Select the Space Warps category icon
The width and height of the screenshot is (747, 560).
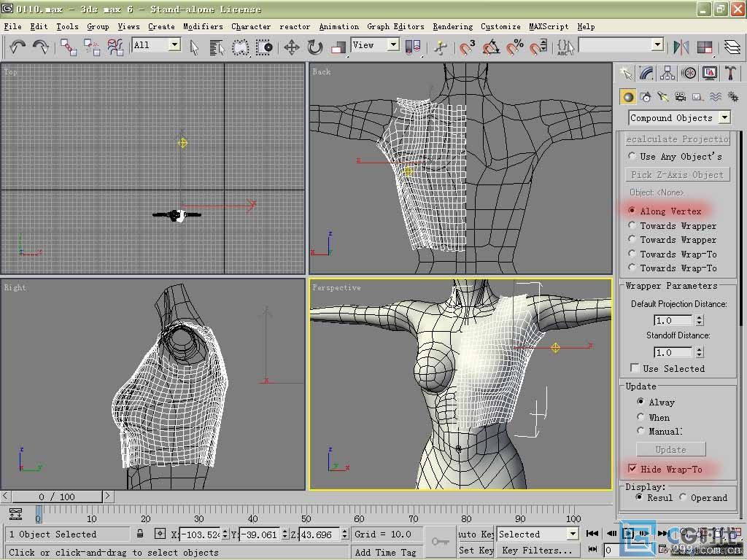tap(716, 97)
